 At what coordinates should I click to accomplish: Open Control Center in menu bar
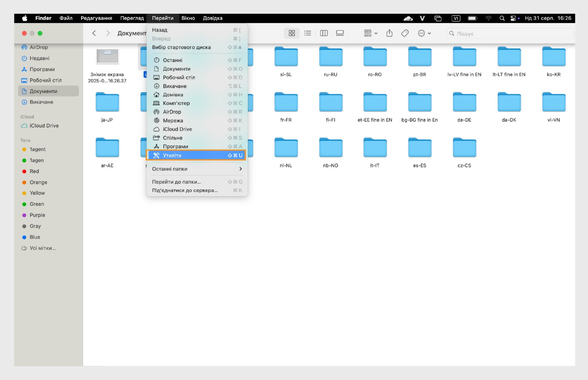click(x=513, y=18)
